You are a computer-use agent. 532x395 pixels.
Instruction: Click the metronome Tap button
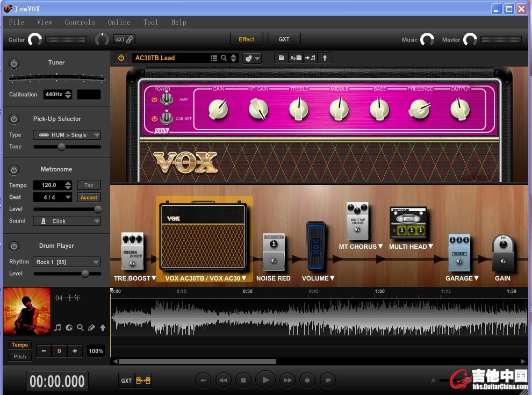click(89, 185)
